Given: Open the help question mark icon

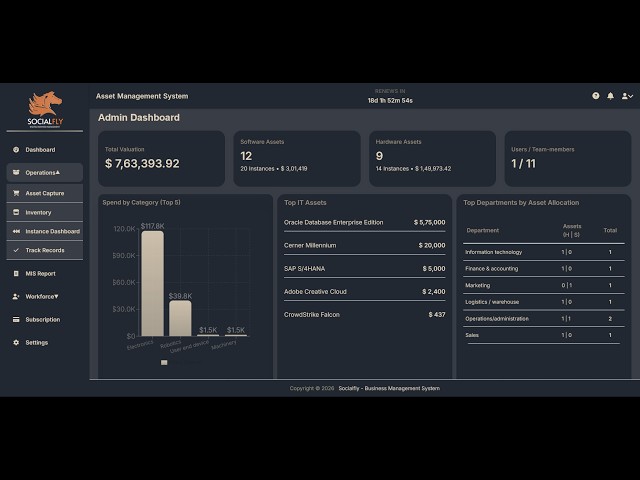Looking at the screenshot, I should [596, 96].
